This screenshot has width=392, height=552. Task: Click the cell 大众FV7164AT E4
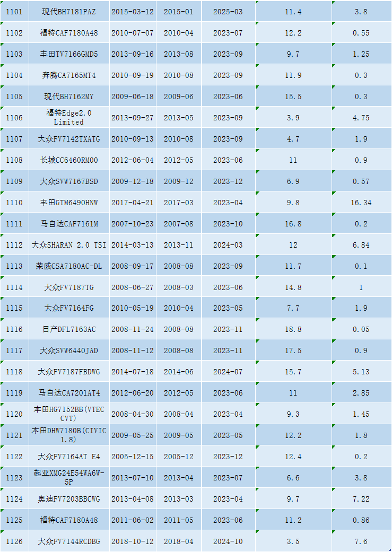coord(69,457)
